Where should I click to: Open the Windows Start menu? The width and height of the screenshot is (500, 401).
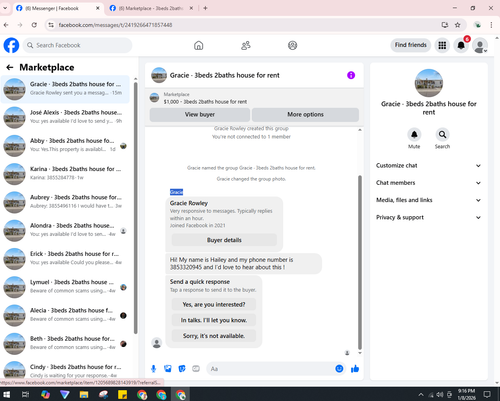click(x=6, y=395)
